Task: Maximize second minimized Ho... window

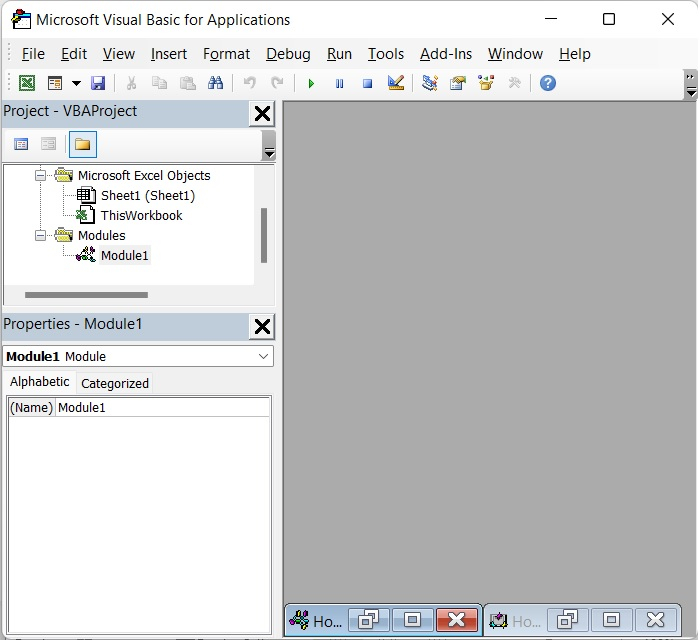Action: 611,619
